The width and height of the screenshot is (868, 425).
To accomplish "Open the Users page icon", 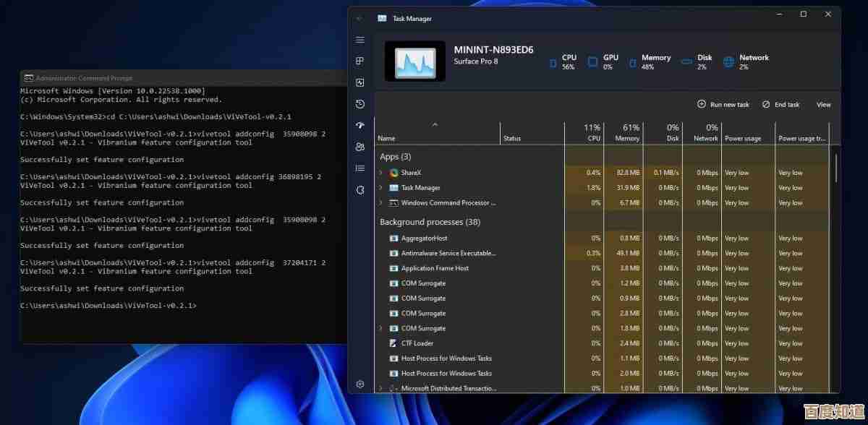I will (x=359, y=147).
